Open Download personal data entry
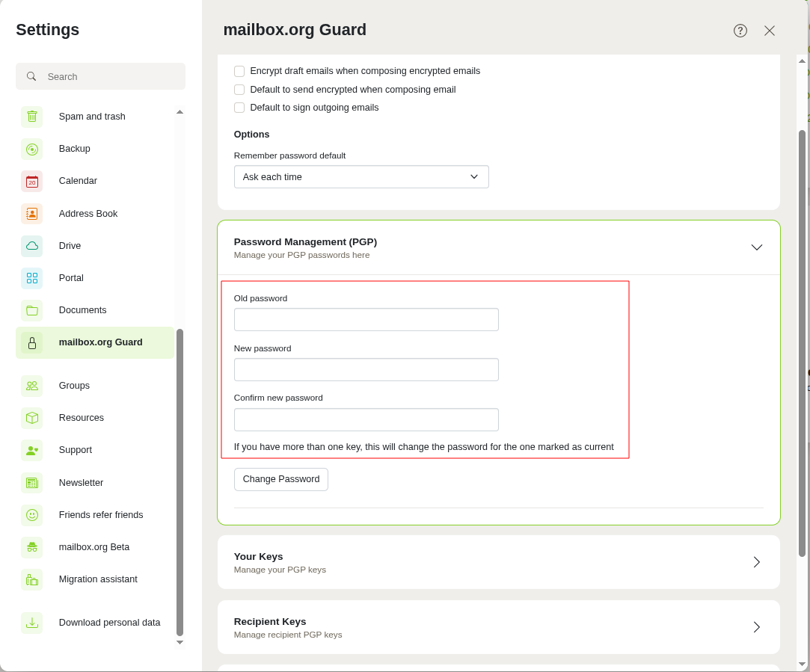The height and width of the screenshot is (672, 810). tap(95, 623)
